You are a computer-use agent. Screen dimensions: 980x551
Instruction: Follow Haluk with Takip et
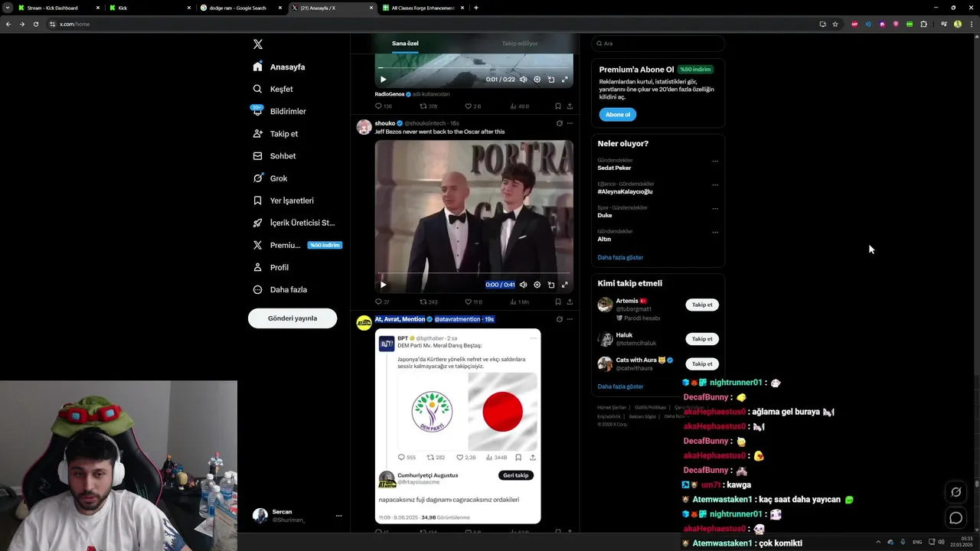coord(702,339)
